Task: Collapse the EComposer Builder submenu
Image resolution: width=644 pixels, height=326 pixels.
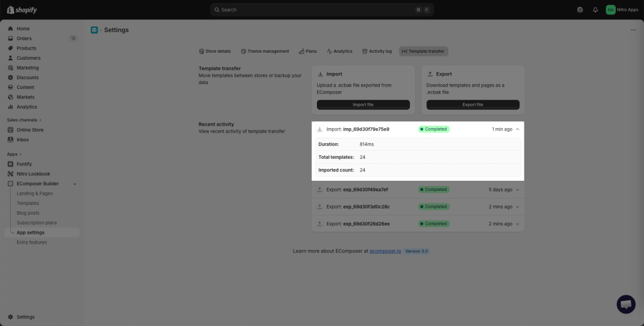Action: click(x=75, y=184)
